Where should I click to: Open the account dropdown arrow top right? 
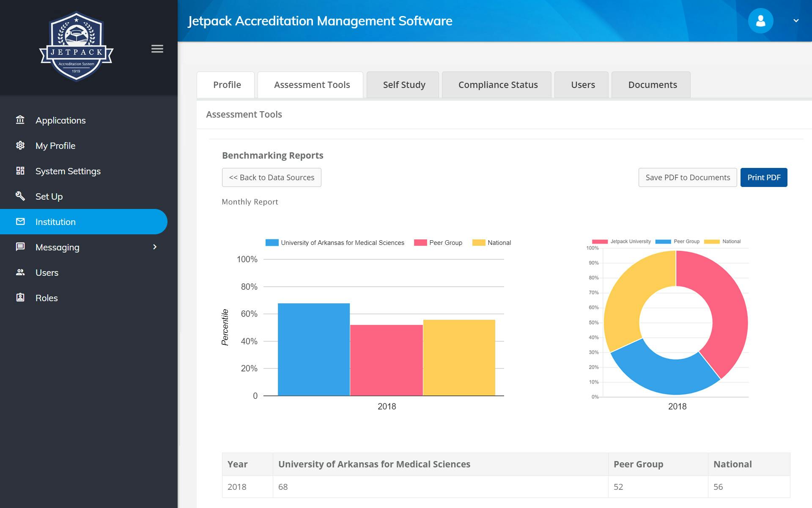point(797,20)
